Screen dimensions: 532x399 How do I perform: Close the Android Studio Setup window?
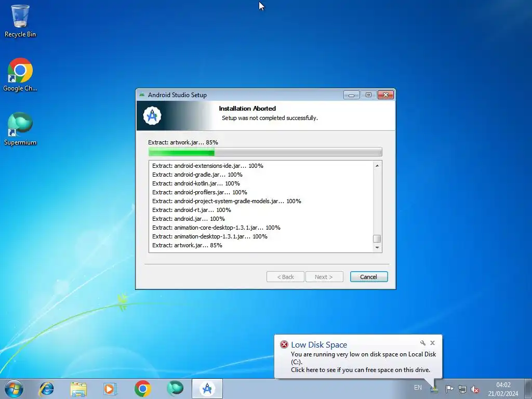coord(386,95)
